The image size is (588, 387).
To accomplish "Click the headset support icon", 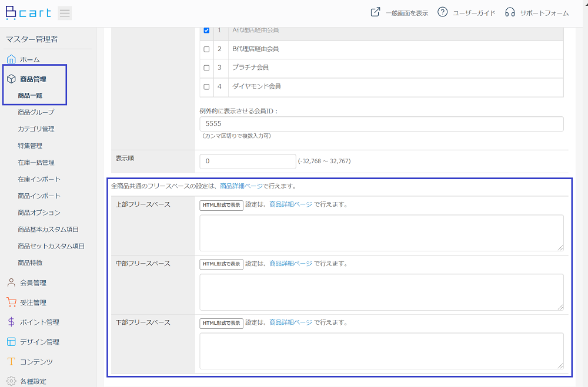I will (x=510, y=12).
